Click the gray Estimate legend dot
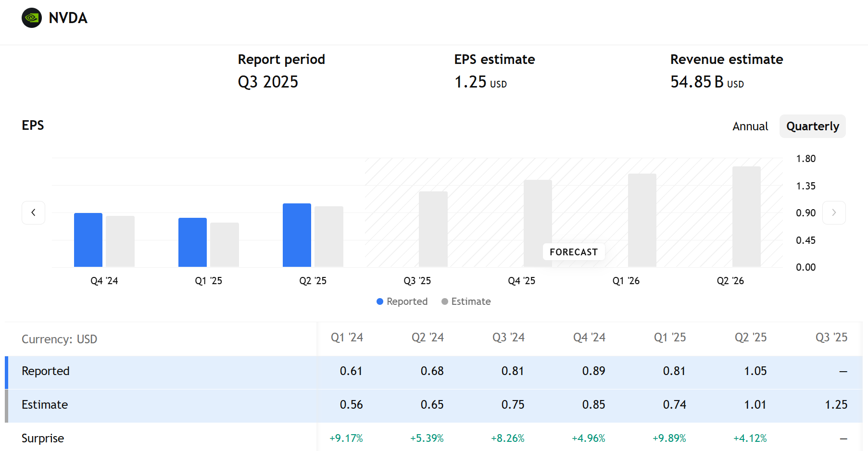 pyautogui.click(x=445, y=301)
